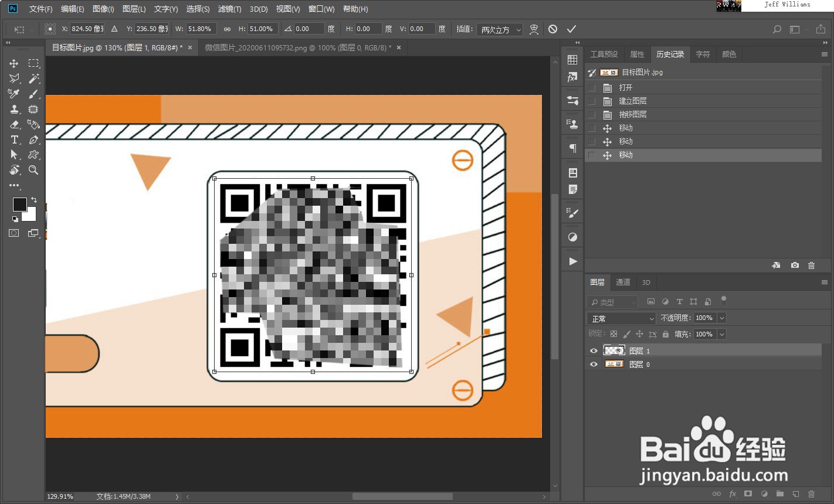This screenshot has height=504, width=834.
Task: Select the Rectangular Marquee tool
Action: tap(33, 63)
